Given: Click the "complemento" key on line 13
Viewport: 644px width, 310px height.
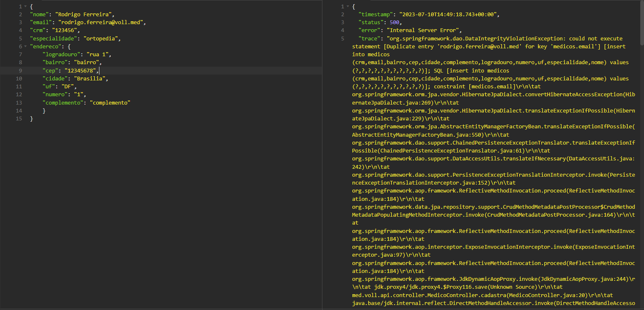Looking at the screenshot, I should point(63,102).
